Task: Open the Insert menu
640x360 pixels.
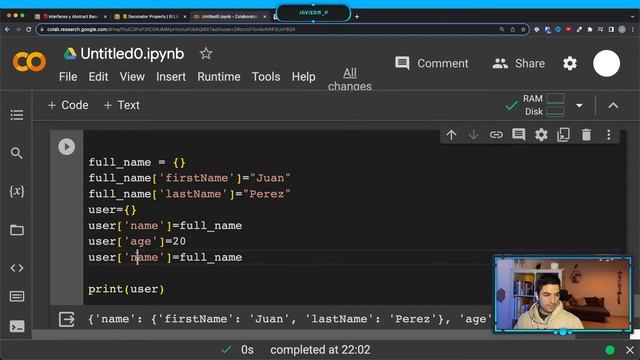Action: click(x=171, y=77)
